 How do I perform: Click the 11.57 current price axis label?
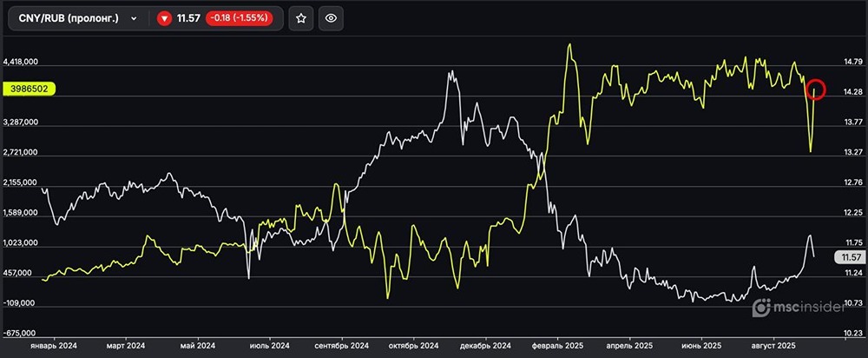pos(849,256)
